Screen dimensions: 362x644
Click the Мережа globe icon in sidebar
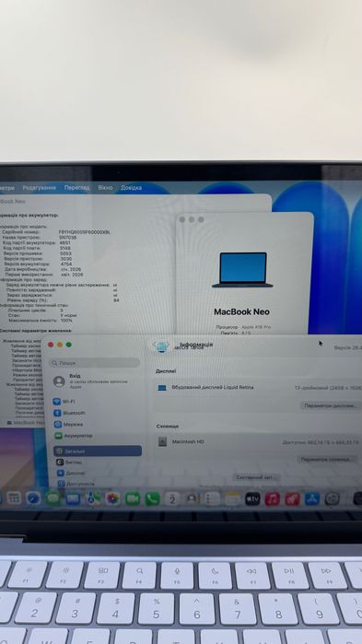pos(57,425)
